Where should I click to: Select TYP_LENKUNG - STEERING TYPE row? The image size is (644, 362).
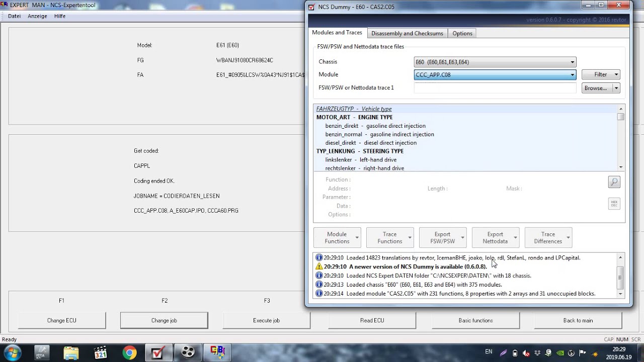click(x=465, y=151)
